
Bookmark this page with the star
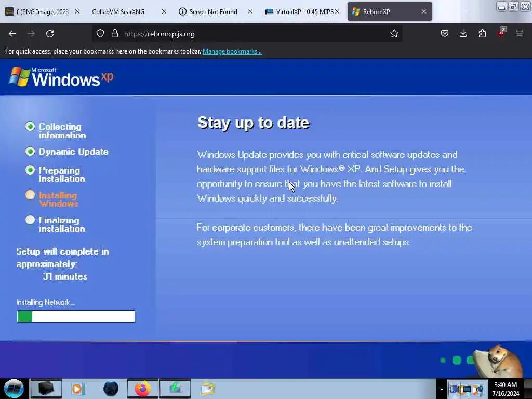(x=394, y=34)
